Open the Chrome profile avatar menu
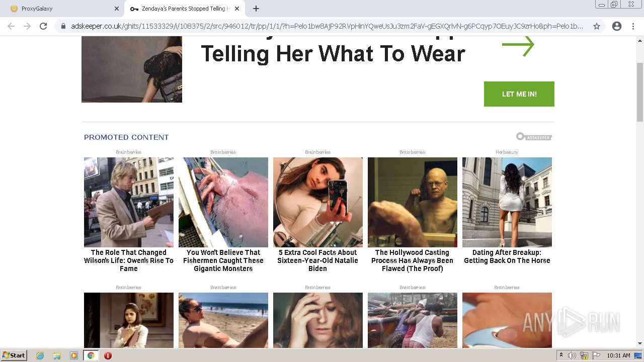This screenshot has width=644, height=362. pos(617,26)
